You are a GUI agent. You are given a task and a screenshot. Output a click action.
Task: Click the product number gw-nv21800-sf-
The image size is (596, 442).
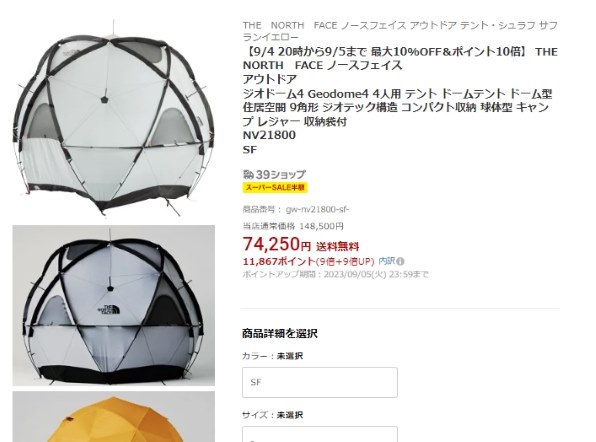click(317, 209)
